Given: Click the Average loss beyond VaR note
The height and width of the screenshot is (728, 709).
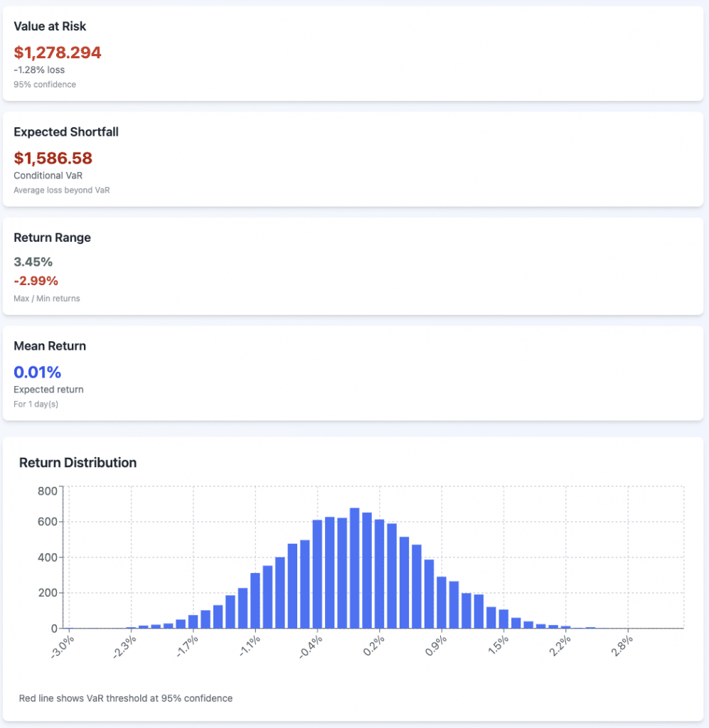Looking at the screenshot, I should (x=62, y=190).
